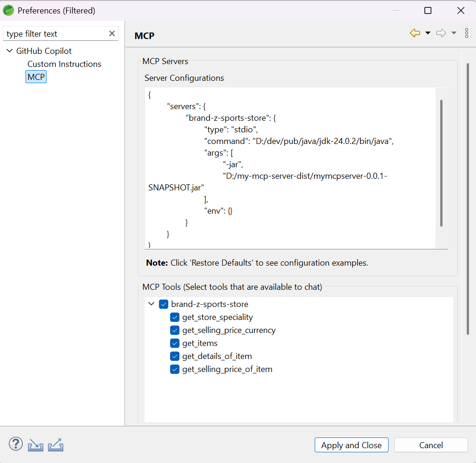Click the Cancel button
476x463 pixels.
pos(430,445)
